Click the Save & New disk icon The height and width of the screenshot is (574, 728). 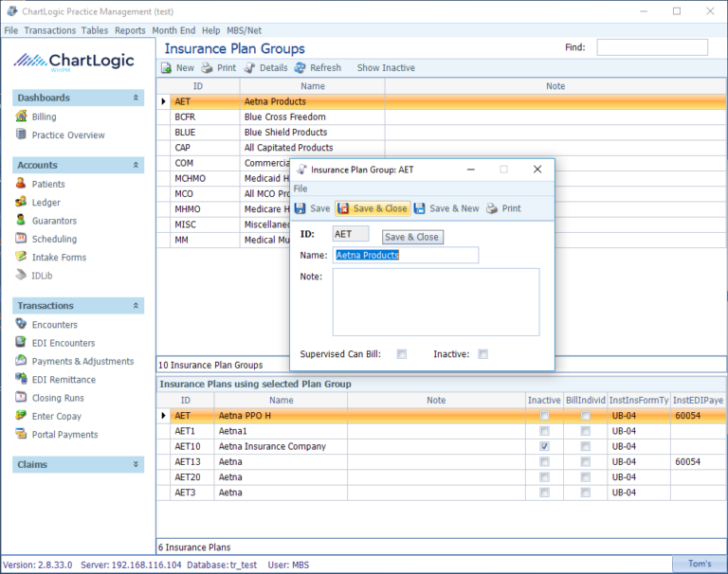(x=419, y=208)
